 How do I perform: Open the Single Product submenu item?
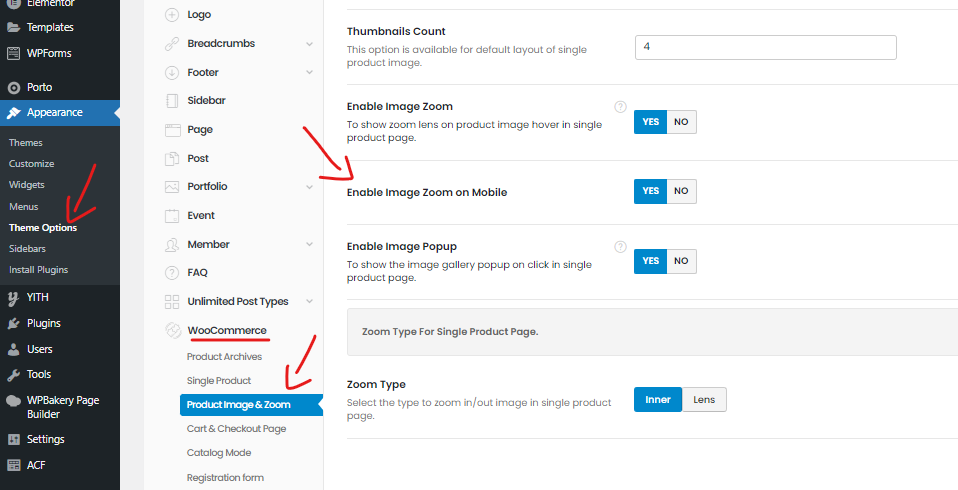[x=219, y=381]
